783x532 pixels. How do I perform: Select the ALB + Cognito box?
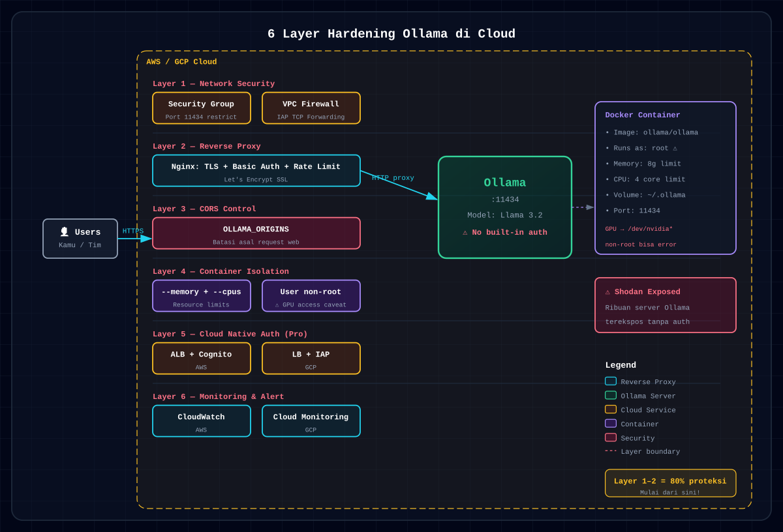click(x=202, y=359)
